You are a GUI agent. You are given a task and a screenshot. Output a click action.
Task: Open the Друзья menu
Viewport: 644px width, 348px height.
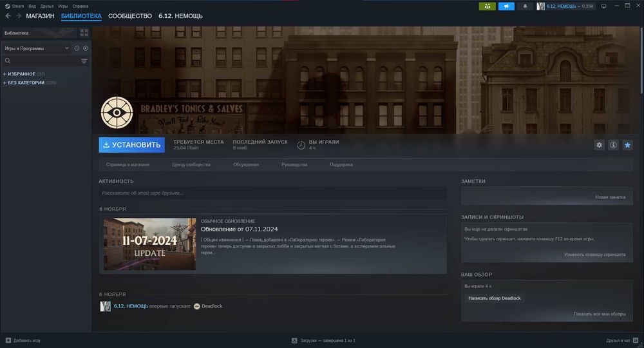point(47,6)
